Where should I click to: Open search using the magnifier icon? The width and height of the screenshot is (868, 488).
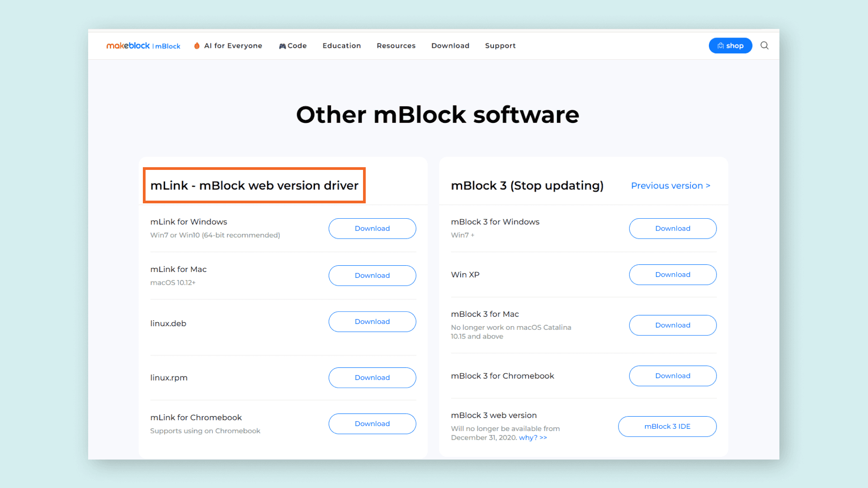click(764, 46)
